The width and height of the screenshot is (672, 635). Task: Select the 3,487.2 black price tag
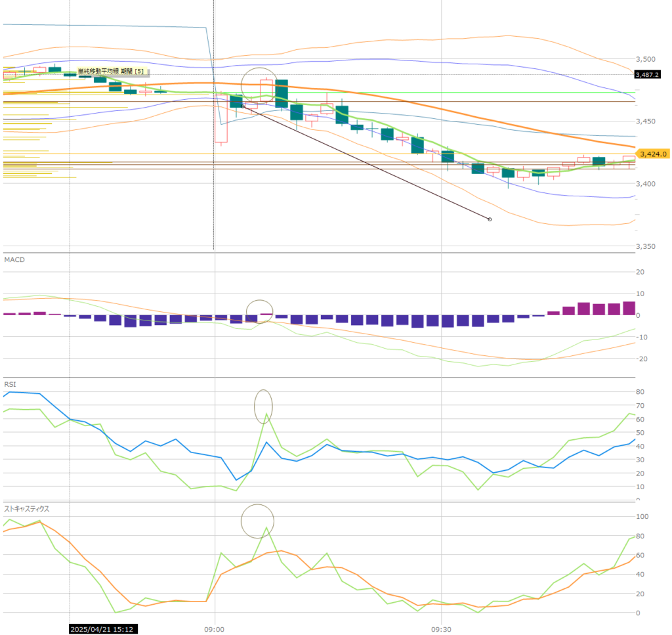pyautogui.click(x=647, y=75)
